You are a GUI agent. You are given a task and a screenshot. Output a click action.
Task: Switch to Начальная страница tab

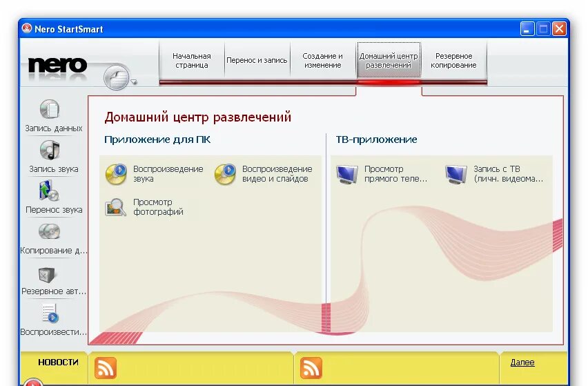tap(192, 60)
